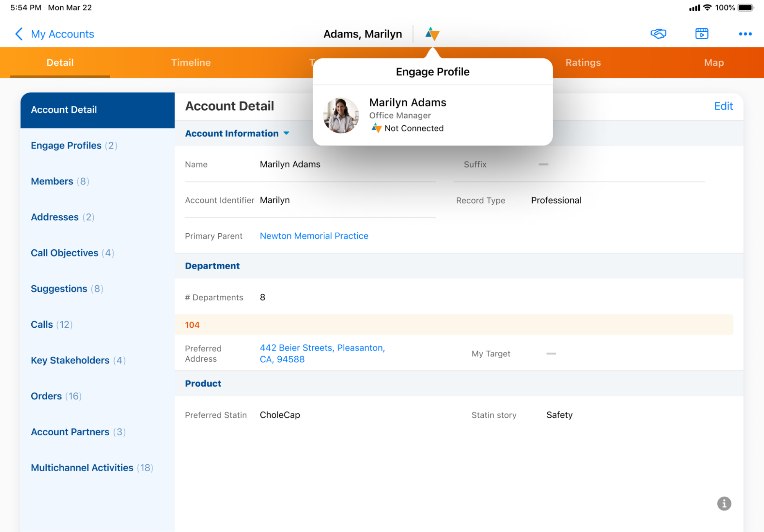Select the Map tab
Screen dimensions: 764x532
click(x=714, y=63)
